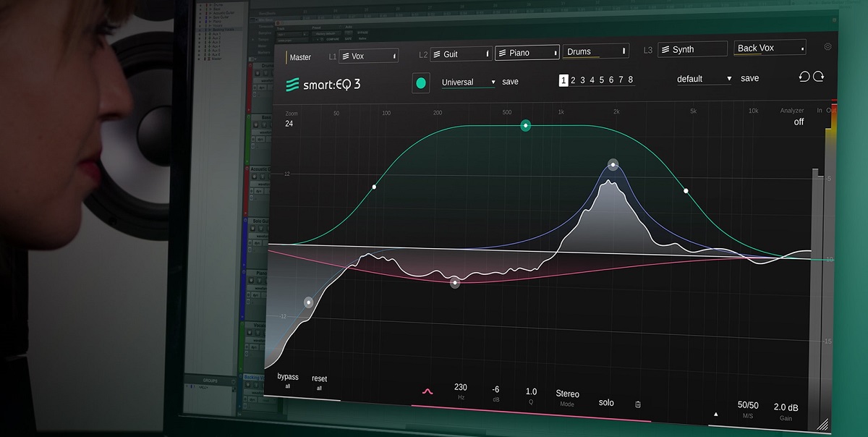This screenshot has height=437, width=868.
Task: Open the Universal profile dropdown
Action: (469, 82)
